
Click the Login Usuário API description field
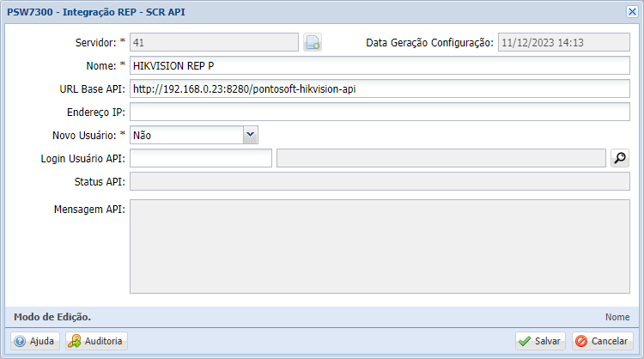point(441,158)
